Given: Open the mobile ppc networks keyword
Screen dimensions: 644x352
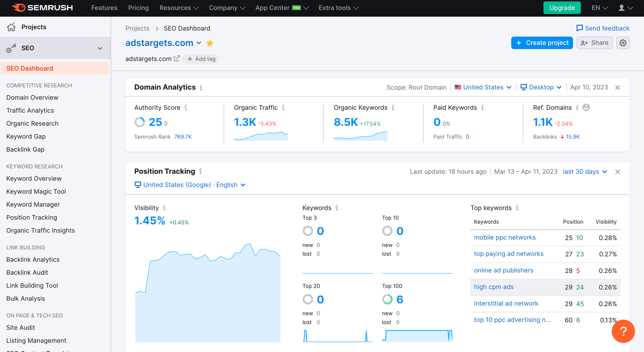Looking at the screenshot, I should coord(505,237).
